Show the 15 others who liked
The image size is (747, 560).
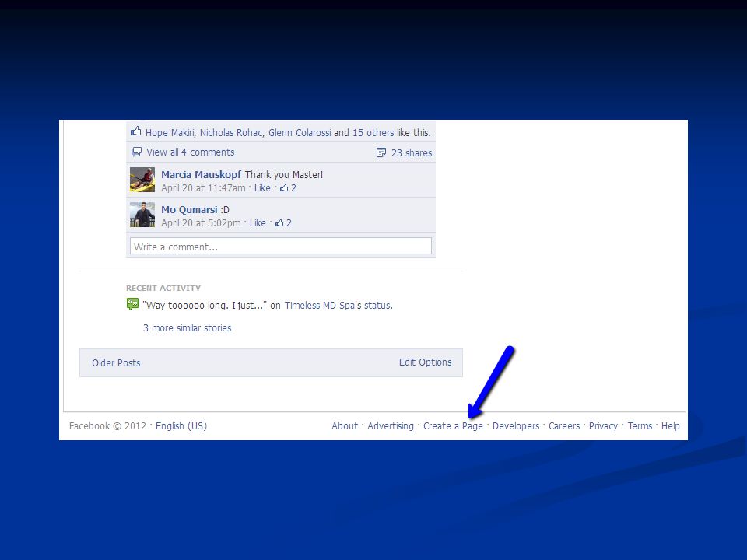click(x=373, y=133)
